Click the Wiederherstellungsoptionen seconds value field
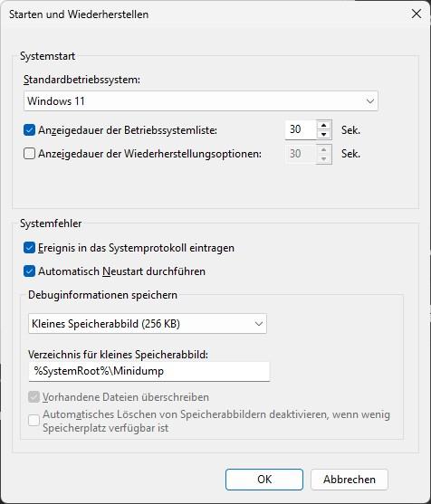 [301, 154]
